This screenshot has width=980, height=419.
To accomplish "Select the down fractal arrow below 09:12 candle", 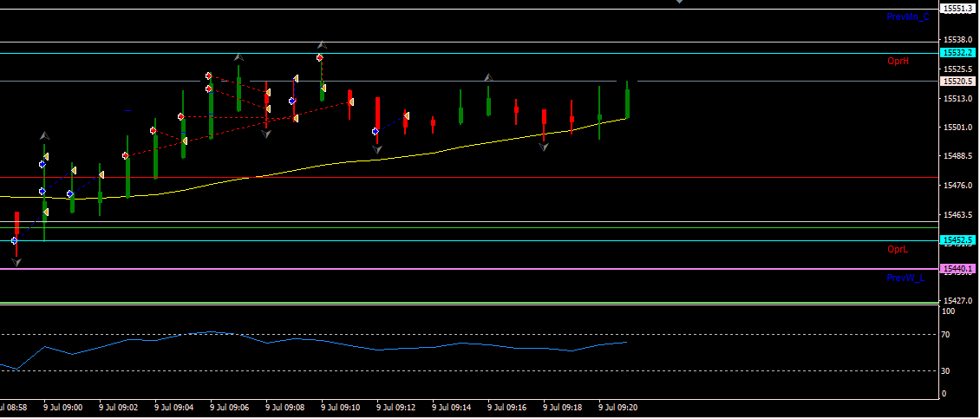I will coord(377,150).
